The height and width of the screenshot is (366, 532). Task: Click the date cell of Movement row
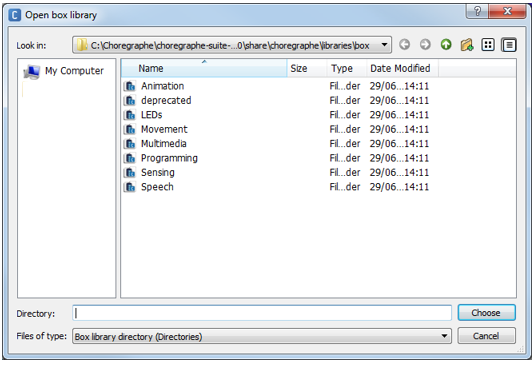click(399, 129)
